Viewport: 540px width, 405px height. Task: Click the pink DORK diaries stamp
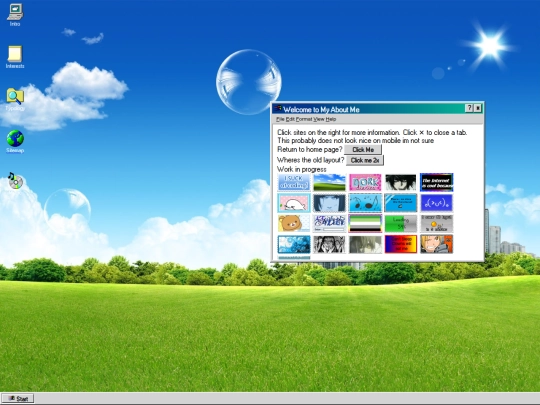365,183
